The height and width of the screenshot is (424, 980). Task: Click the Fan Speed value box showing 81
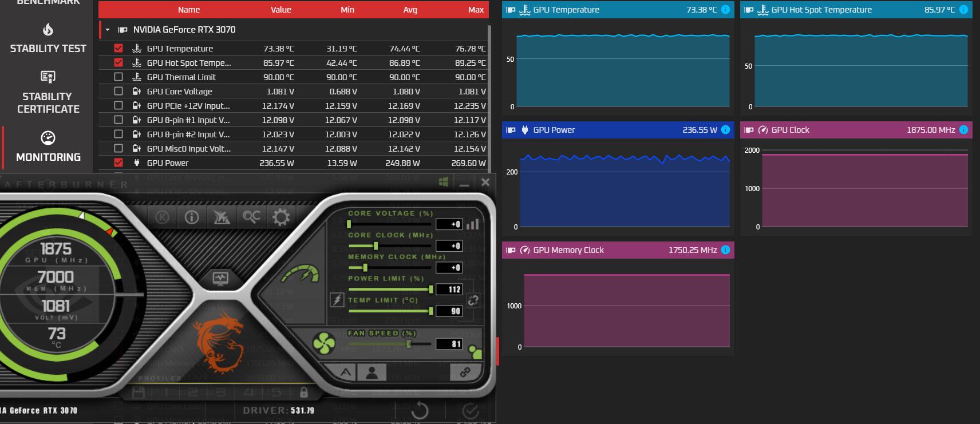click(x=449, y=344)
